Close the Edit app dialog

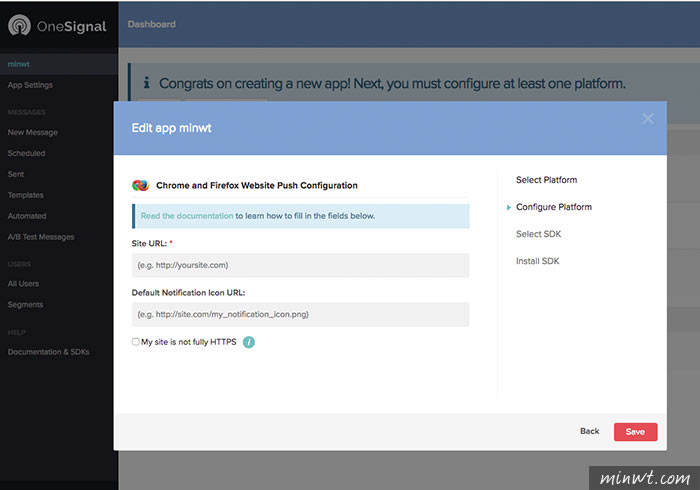click(648, 119)
